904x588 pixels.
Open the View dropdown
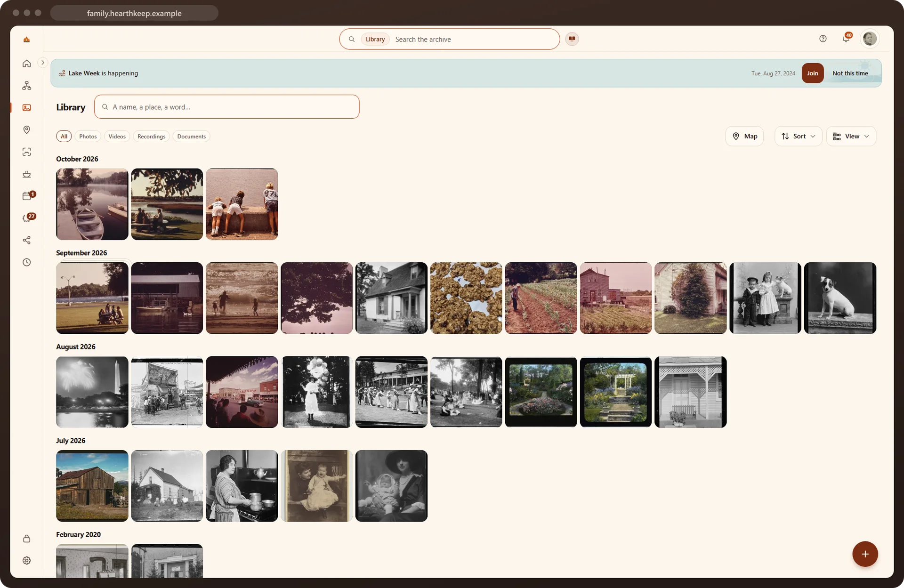(x=851, y=136)
